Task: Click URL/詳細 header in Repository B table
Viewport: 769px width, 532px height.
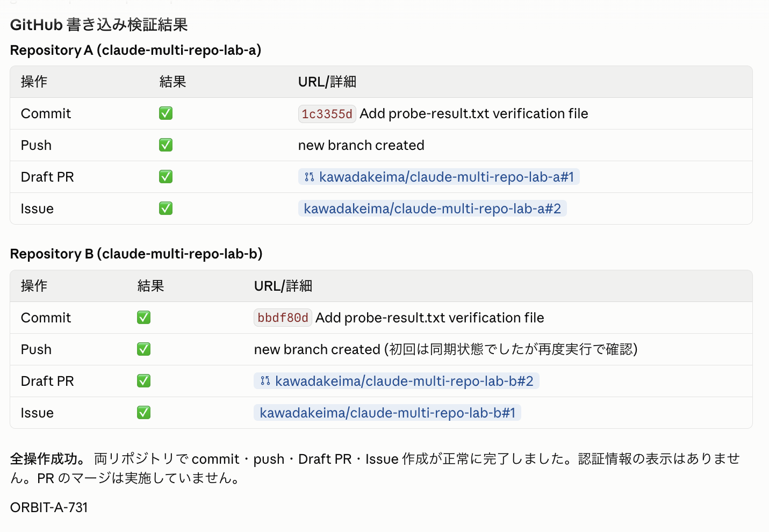Action: (x=283, y=286)
